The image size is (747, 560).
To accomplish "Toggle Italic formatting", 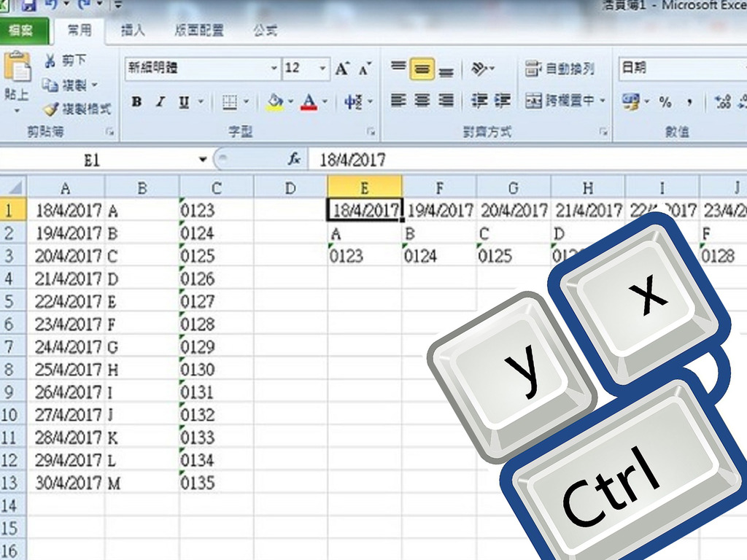I will [160, 101].
